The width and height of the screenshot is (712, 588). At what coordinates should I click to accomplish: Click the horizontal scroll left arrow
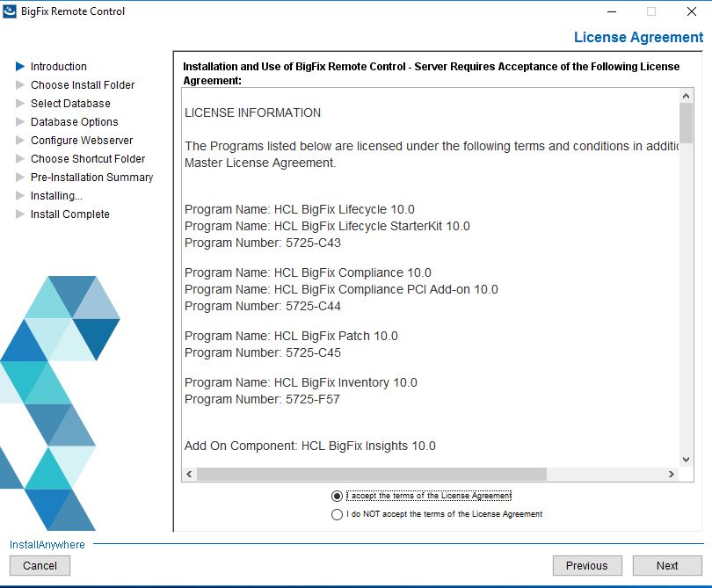pyautogui.click(x=189, y=474)
